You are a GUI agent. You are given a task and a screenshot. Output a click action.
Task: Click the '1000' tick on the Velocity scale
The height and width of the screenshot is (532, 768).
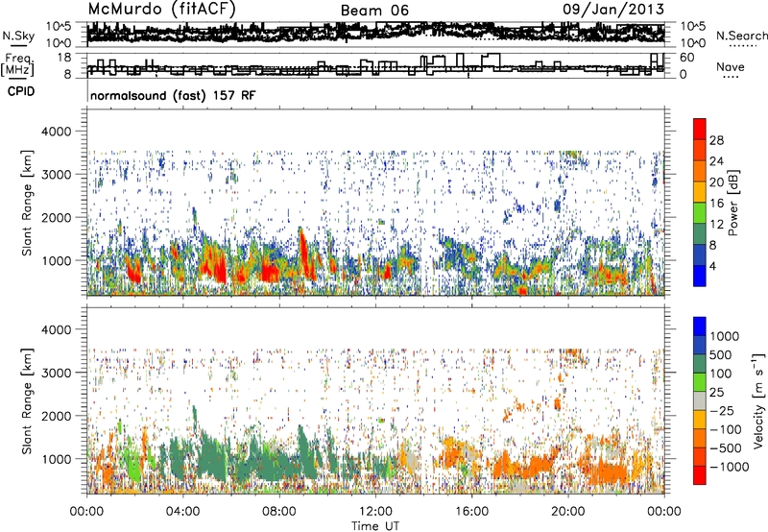click(x=724, y=336)
